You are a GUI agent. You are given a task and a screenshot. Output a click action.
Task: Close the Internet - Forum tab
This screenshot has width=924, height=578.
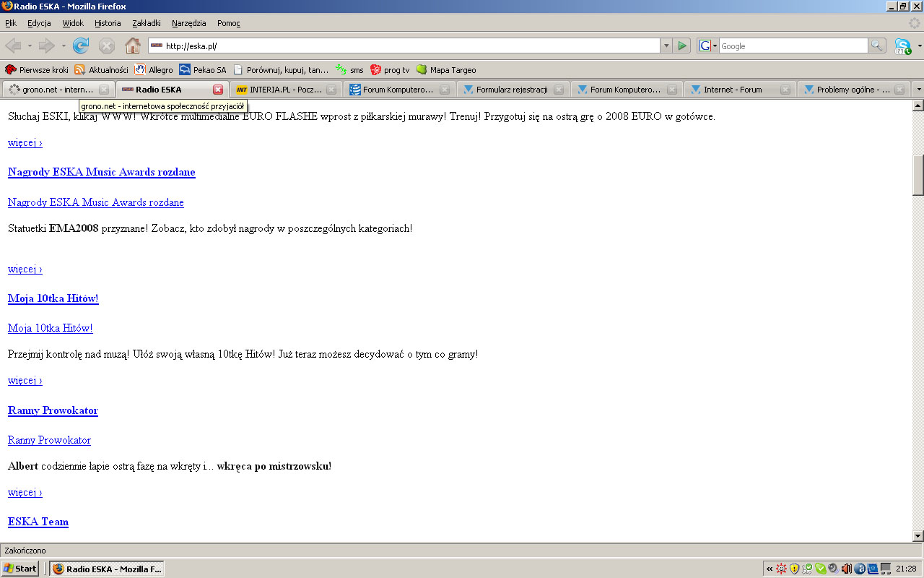pos(785,90)
